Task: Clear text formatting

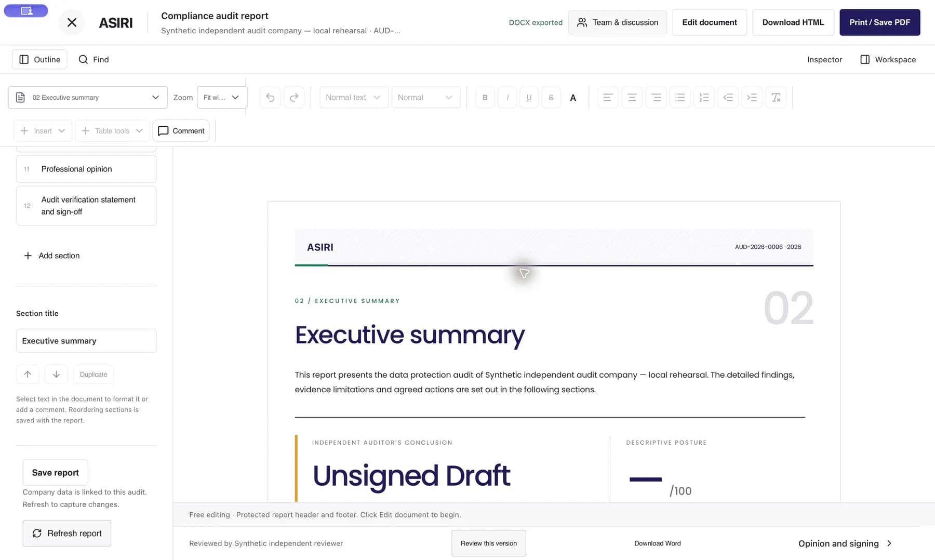Action: pyautogui.click(x=776, y=97)
